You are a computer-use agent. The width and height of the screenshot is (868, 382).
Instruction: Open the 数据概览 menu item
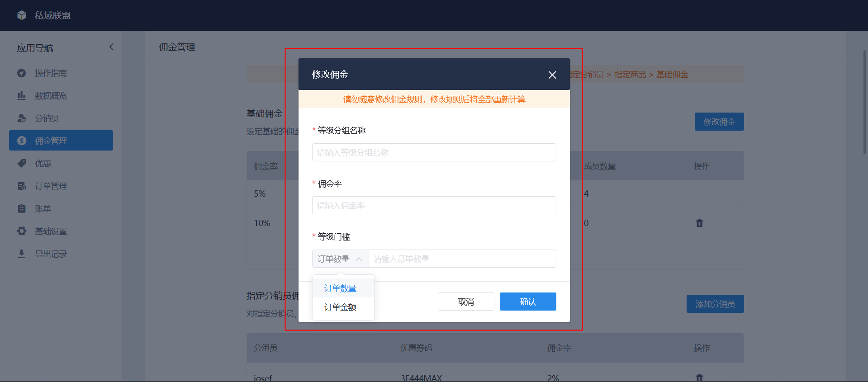(x=61, y=96)
